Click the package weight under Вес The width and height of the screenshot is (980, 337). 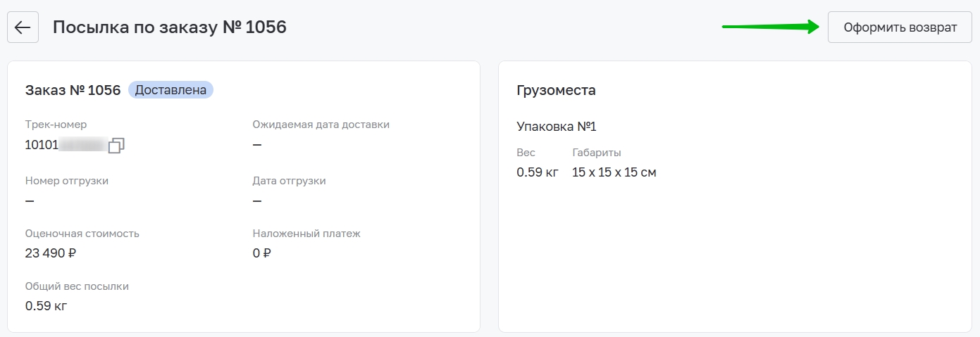(538, 172)
